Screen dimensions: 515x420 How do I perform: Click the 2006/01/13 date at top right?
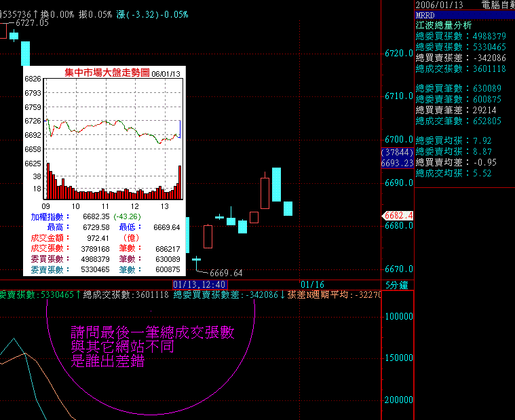coord(439,5)
